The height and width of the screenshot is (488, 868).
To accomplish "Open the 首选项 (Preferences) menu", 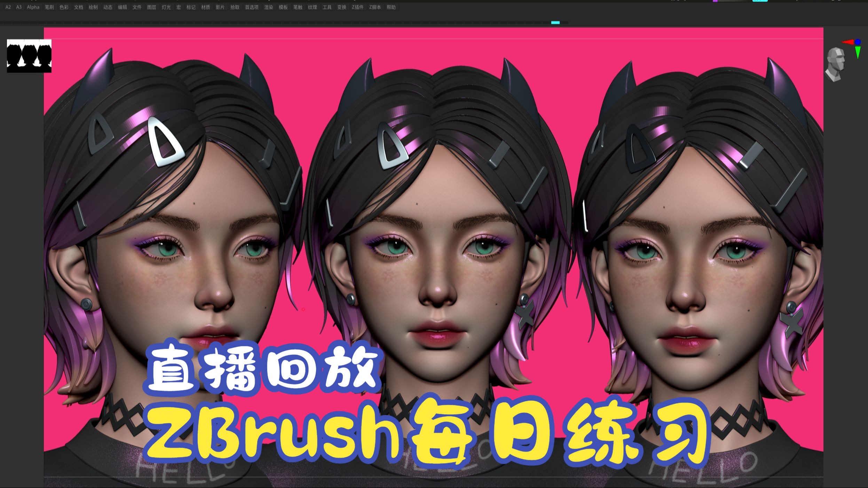I will coord(252,7).
